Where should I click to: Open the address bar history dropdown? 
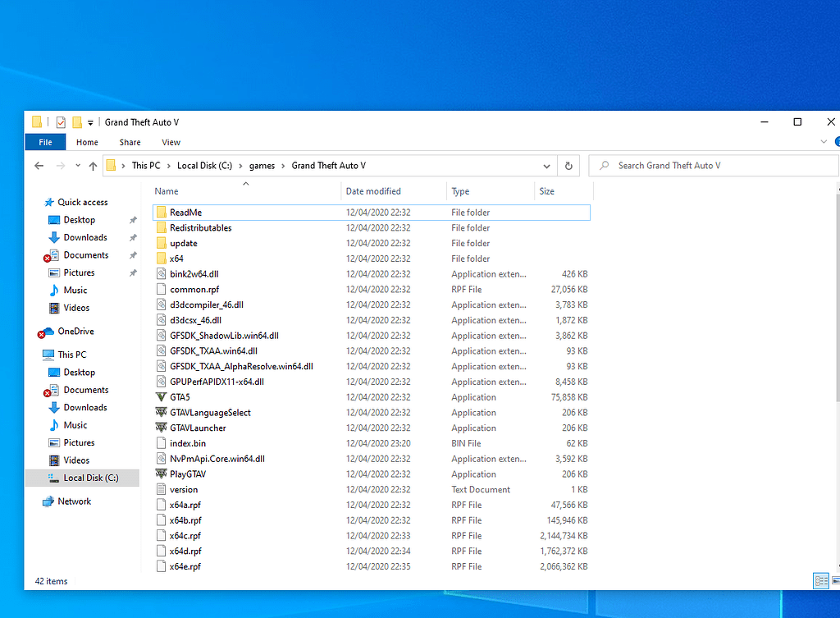546,165
